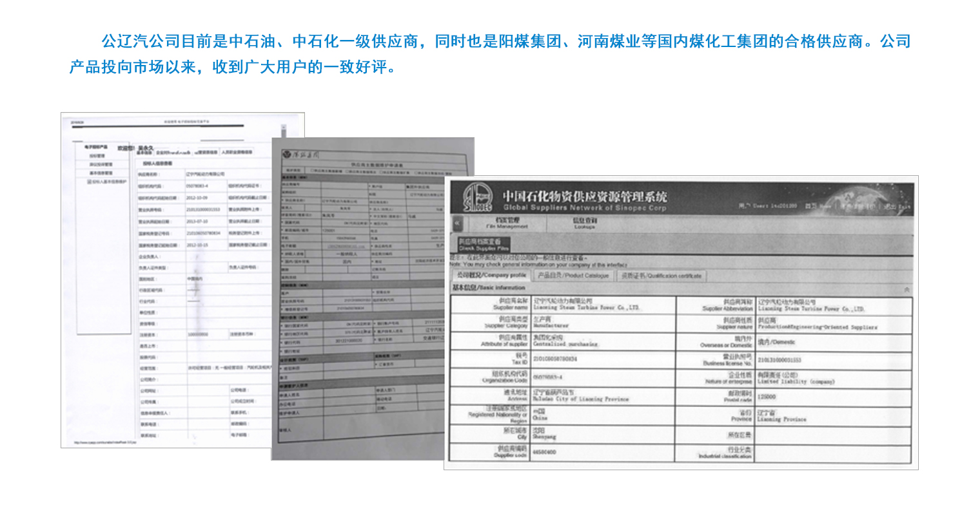Image resolution: width=980 pixels, height=514 pixels.
Task: Click the 辽宁汽轮动力有限公司 name in left document
Action: point(206,174)
